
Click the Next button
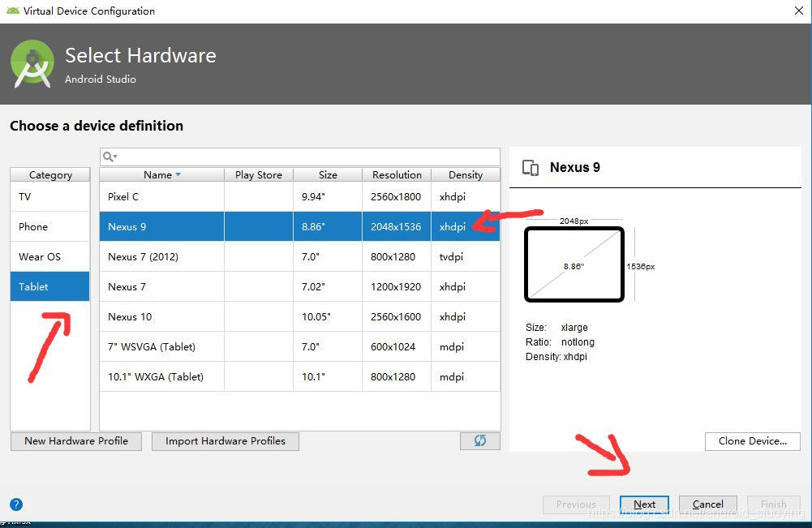pyautogui.click(x=644, y=504)
